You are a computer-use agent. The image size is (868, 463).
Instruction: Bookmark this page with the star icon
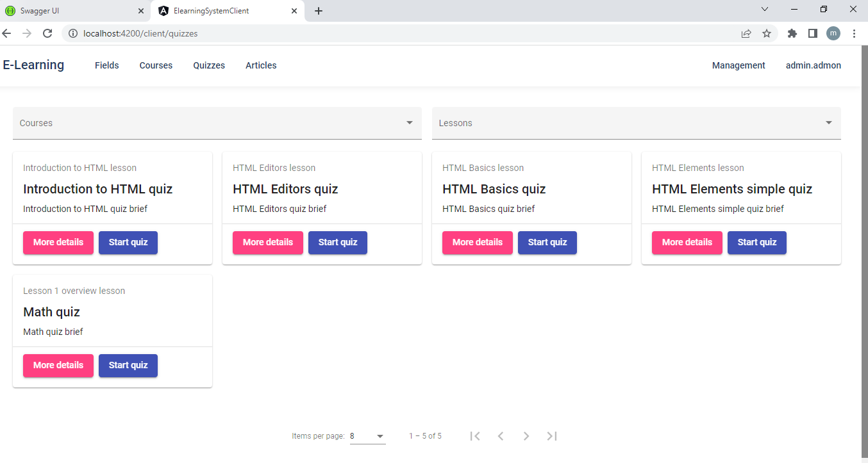pos(767,33)
